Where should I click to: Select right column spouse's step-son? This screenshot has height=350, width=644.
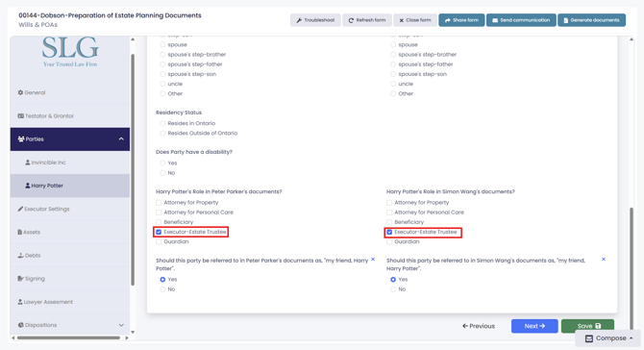tap(393, 74)
